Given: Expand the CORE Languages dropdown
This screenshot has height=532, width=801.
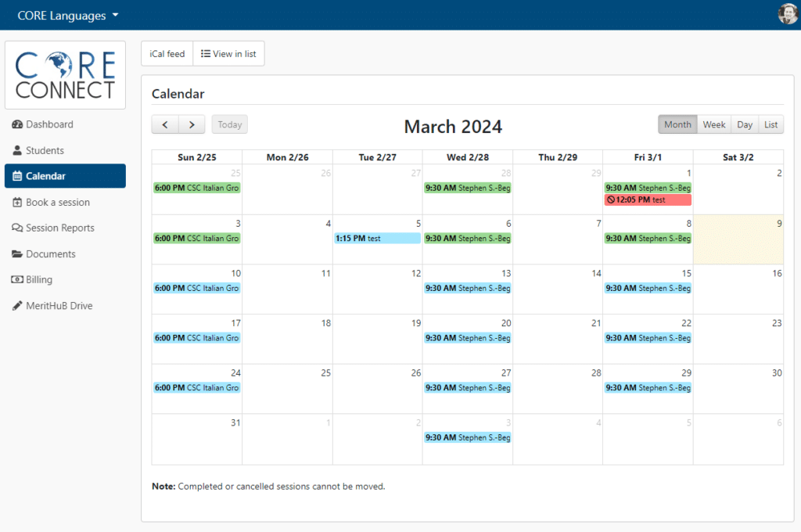Looking at the screenshot, I should point(68,16).
